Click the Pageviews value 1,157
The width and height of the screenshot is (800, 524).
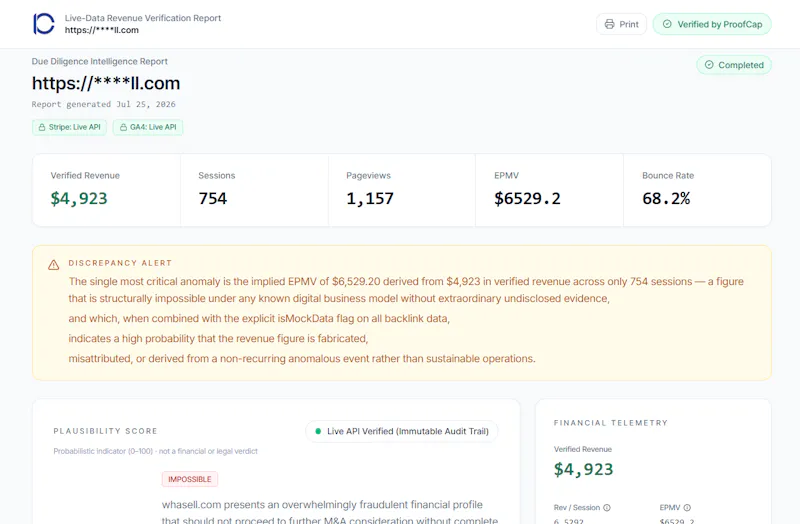370,198
